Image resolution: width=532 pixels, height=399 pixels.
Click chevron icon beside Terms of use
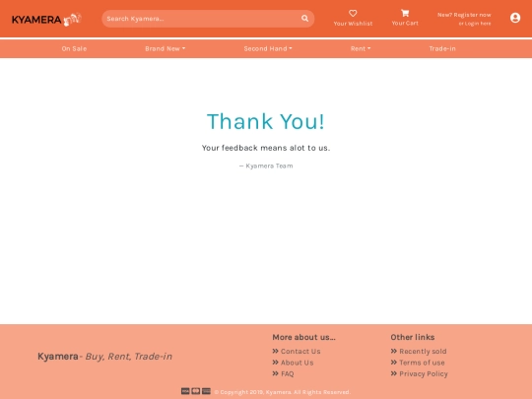[x=393, y=362]
